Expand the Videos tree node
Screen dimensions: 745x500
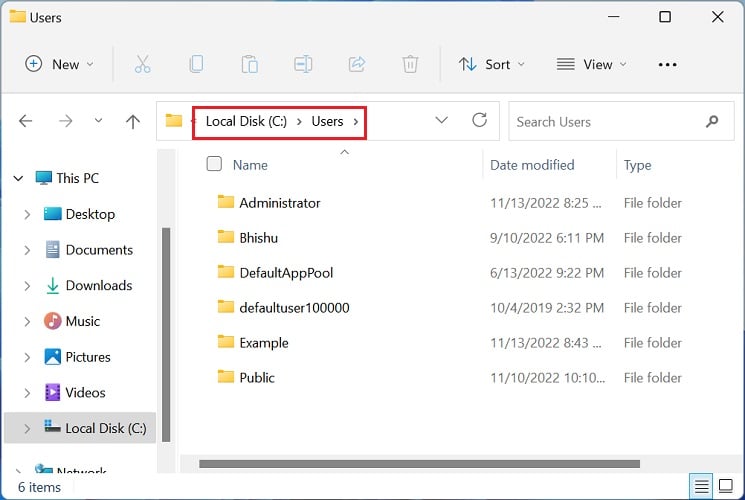coord(27,393)
